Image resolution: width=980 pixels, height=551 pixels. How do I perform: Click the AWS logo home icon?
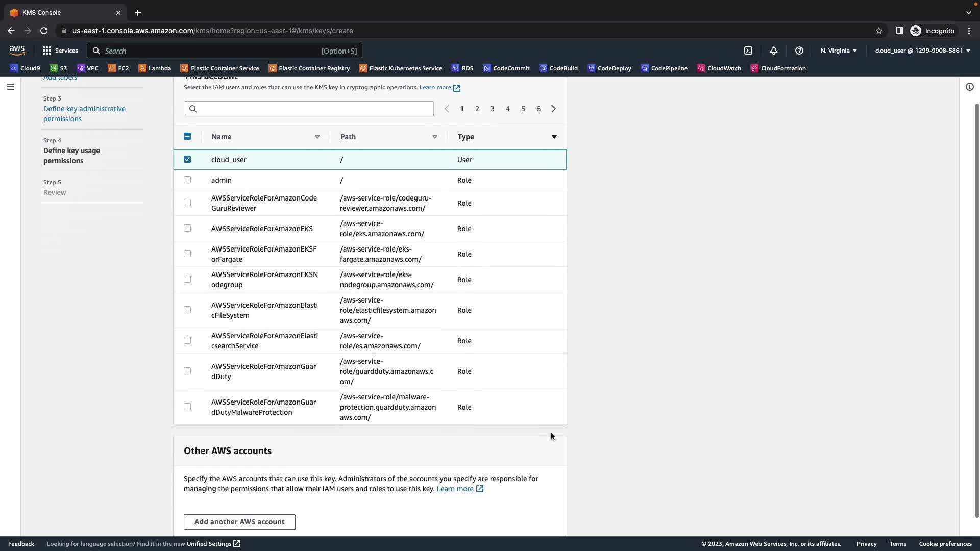(17, 50)
